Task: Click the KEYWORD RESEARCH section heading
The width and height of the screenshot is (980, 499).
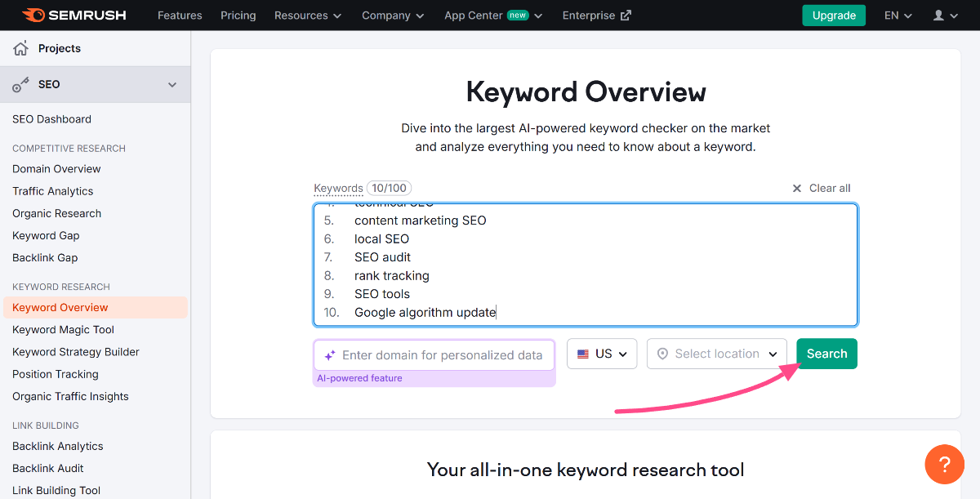Action: (x=61, y=287)
